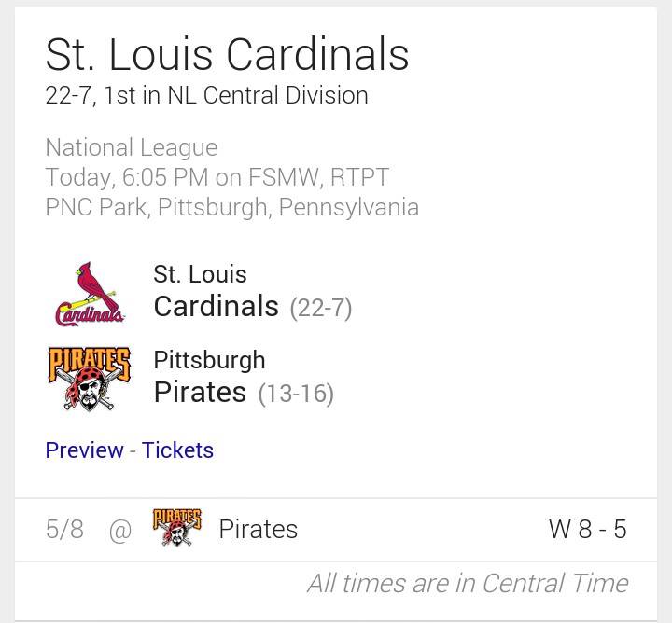Viewport: 672px width, 623px height.
Task: Click the Pirates (13-16) record
Action: (x=296, y=394)
